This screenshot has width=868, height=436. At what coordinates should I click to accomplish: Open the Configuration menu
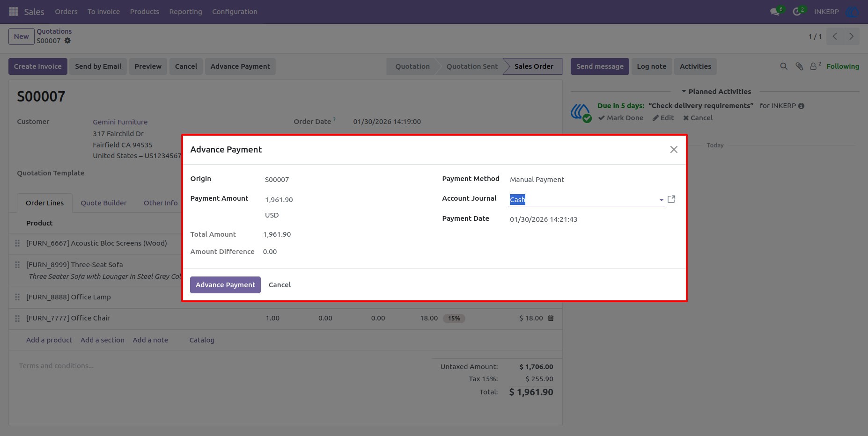235,12
